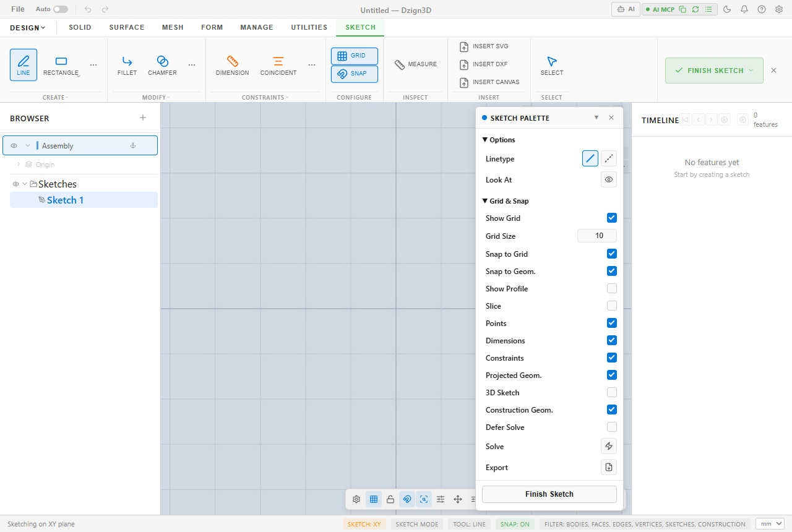
Task: Open the DESIGN workspace dropdown
Action: (x=28, y=28)
